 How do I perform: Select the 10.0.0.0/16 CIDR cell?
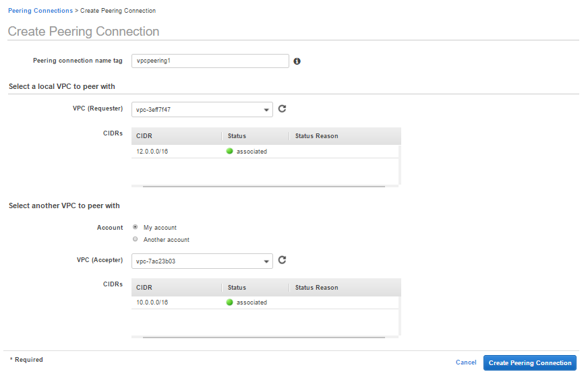pyautogui.click(x=152, y=303)
